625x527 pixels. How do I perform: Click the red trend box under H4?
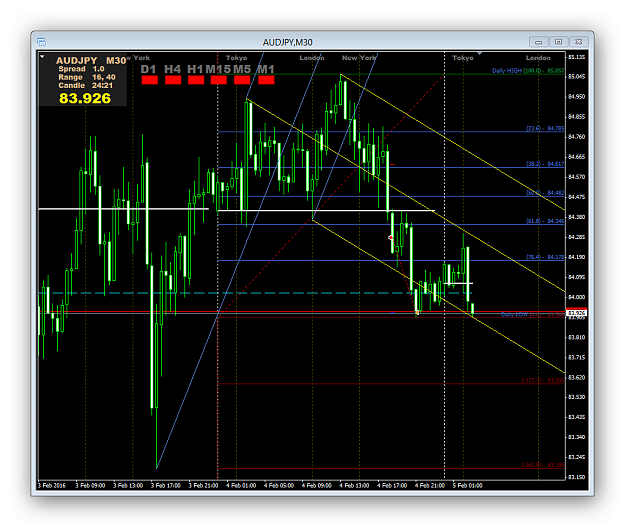(x=173, y=80)
